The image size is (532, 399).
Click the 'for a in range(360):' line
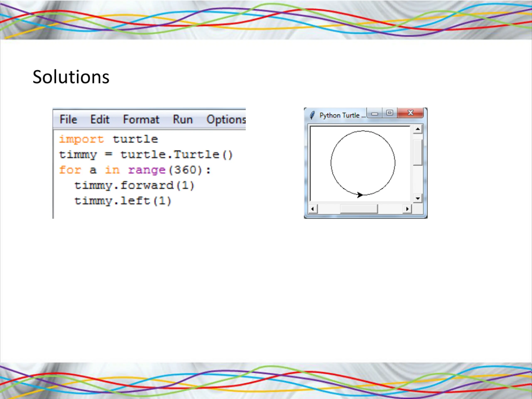[135, 170]
